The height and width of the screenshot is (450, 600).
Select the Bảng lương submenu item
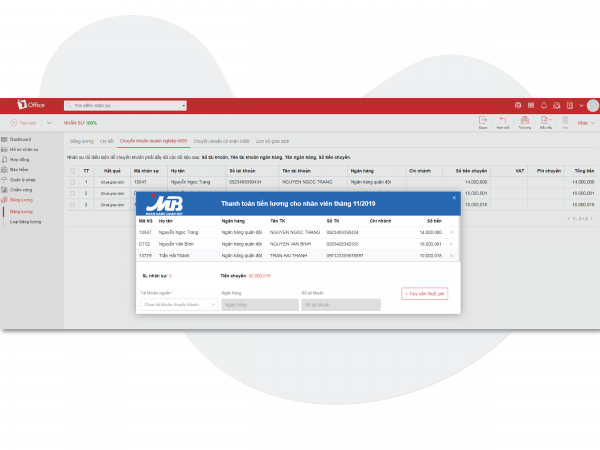point(21,212)
